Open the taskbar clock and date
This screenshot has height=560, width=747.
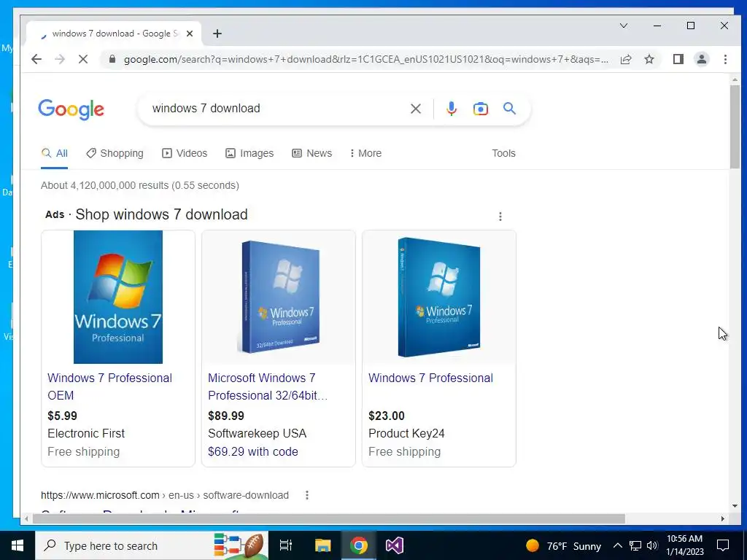coord(684,545)
